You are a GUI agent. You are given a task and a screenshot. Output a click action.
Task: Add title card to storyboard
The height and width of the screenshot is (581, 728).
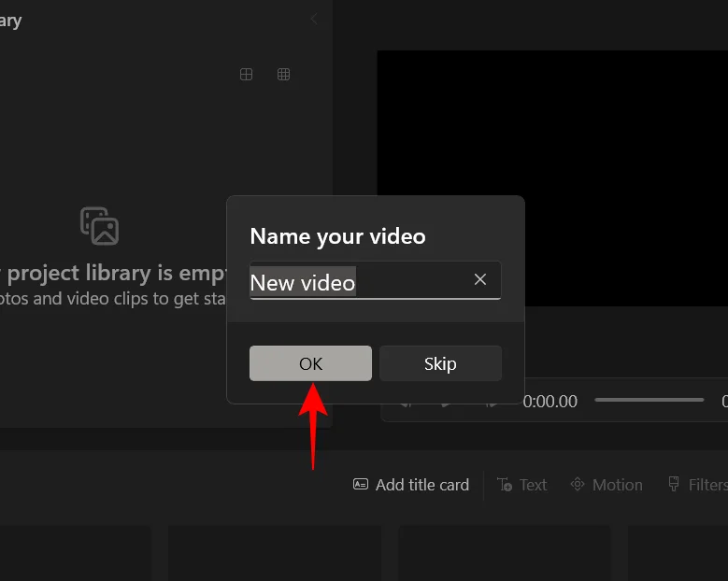pos(411,485)
